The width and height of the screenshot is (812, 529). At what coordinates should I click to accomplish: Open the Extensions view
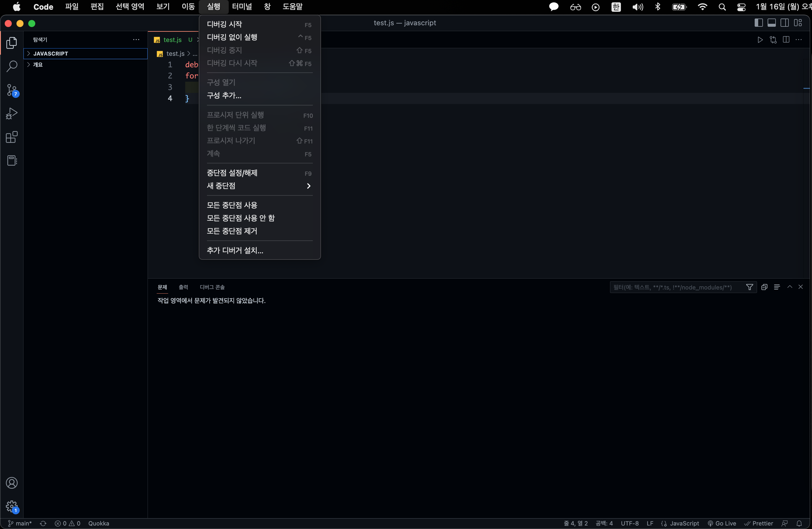[11, 137]
